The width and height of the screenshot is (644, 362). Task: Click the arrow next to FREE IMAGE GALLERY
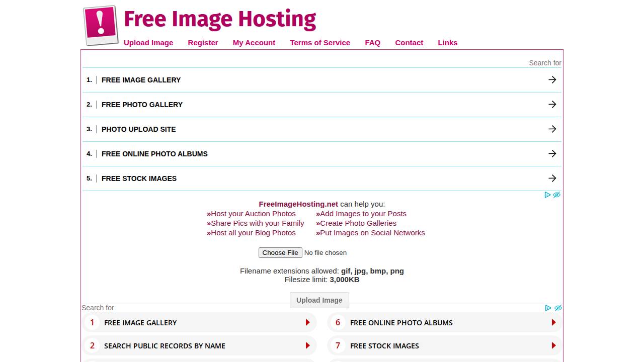pyautogui.click(x=552, y=79)
